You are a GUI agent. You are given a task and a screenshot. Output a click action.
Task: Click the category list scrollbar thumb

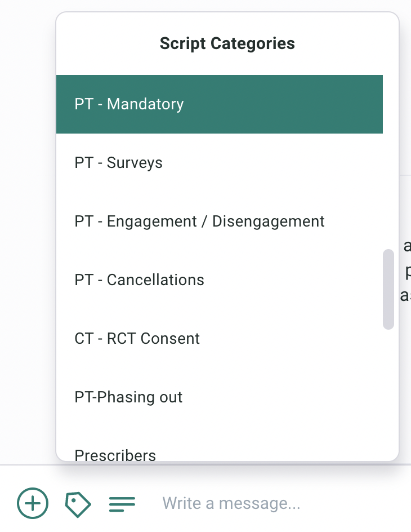pos(388,290)
